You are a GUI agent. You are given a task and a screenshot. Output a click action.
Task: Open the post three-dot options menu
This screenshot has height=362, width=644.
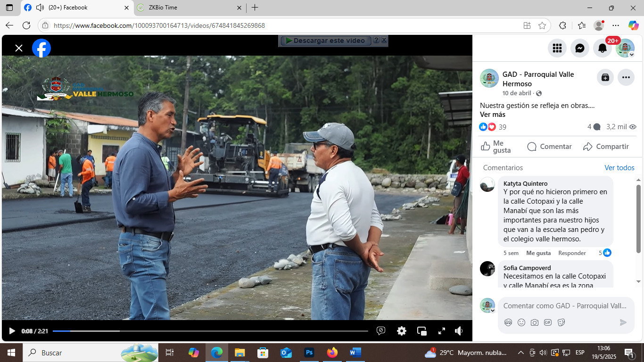pyautogui.click(x=626, y=77)
